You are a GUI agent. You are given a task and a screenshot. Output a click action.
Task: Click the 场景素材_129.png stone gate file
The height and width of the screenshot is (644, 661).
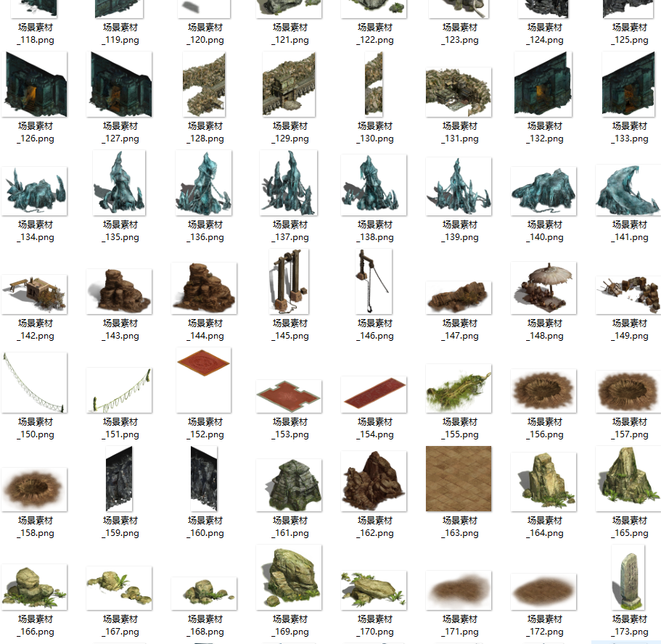tap(290, 84)
